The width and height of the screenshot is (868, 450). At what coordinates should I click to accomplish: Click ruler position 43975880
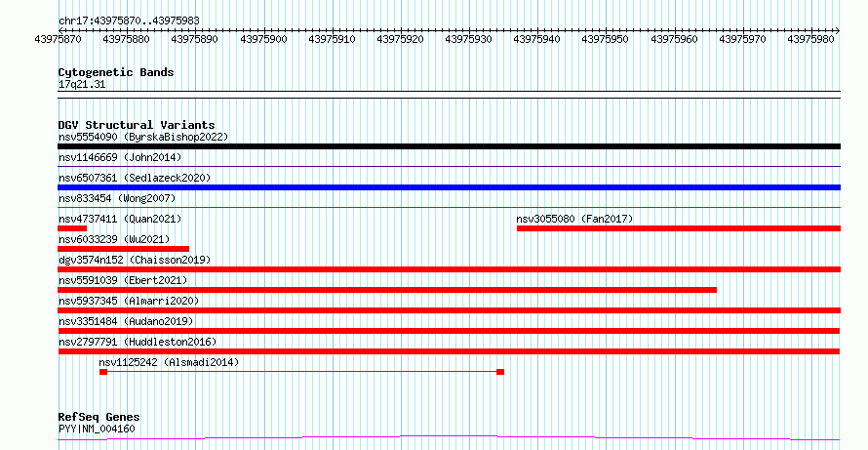coord(126,39)
